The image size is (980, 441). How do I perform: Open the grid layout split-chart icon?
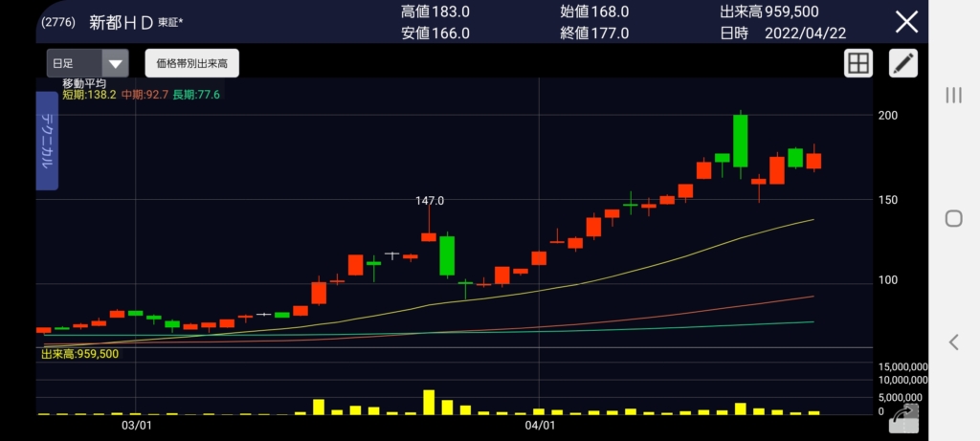pyautogui.click(x=858, y=63)
